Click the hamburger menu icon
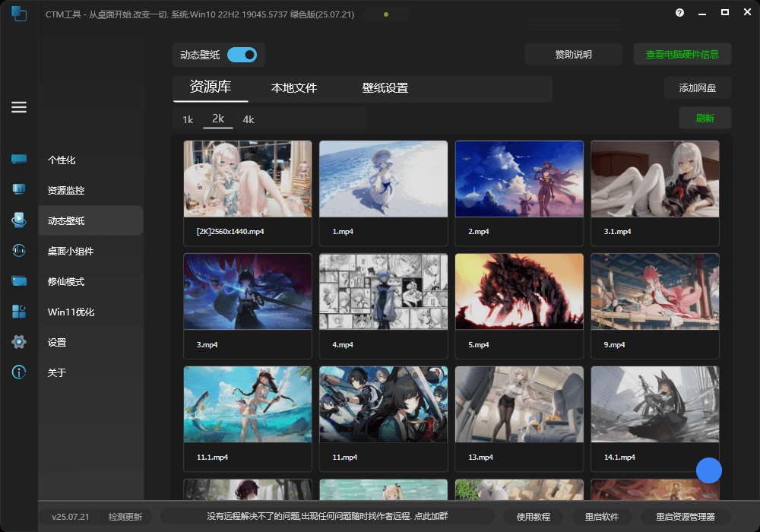This screenshot has width=760, height=532. (19, 107)
